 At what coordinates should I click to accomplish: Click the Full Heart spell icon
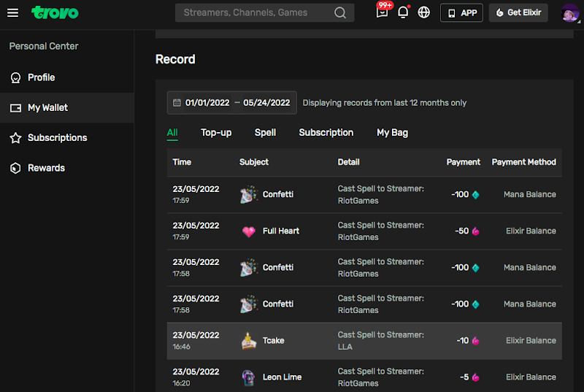coord(249,231)
